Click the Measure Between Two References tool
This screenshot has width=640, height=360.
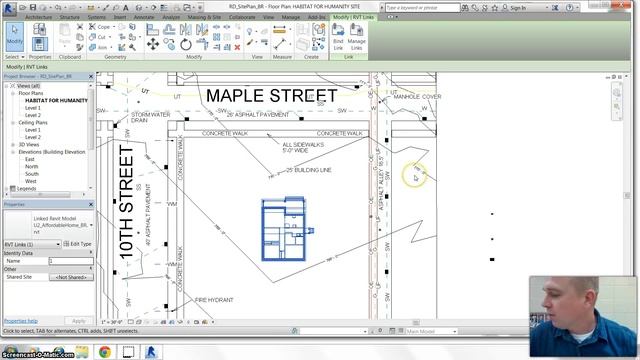280,44
